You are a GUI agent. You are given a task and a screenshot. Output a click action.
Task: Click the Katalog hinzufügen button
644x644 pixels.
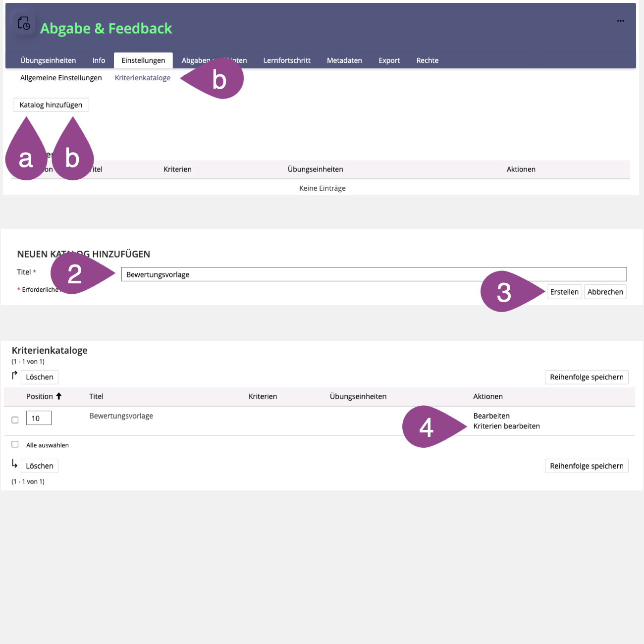tap(51, 105)
